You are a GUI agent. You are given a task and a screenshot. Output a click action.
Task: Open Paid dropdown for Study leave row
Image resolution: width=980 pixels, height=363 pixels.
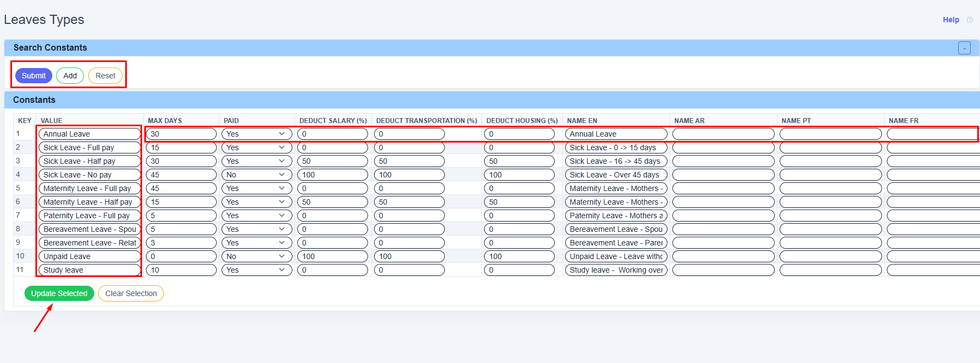[257, 270]
